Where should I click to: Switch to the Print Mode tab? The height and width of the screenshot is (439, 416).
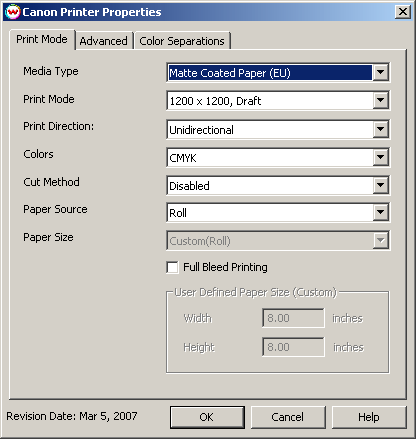[x=42, y=39]
